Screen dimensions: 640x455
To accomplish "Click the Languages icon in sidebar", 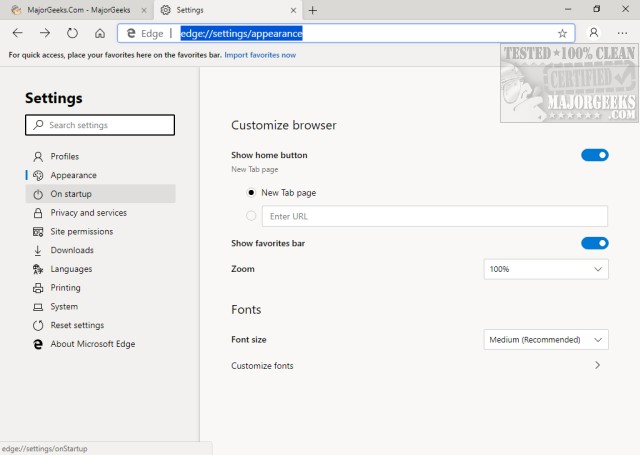I will coord(38,269).
